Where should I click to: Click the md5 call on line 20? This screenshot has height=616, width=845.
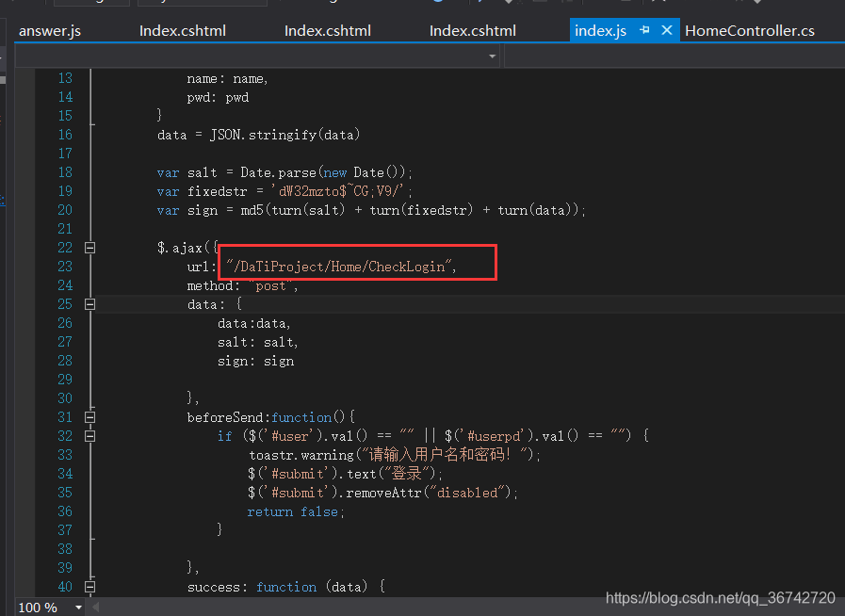point(410,210)
